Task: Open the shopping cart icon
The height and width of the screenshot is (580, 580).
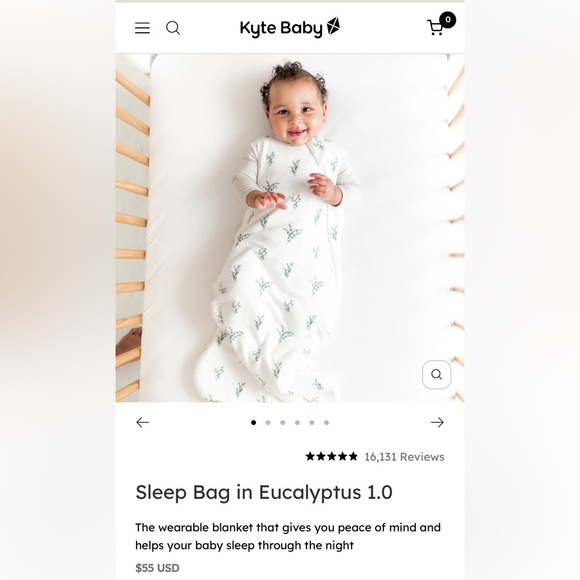Action: click(x=435, y=28)
